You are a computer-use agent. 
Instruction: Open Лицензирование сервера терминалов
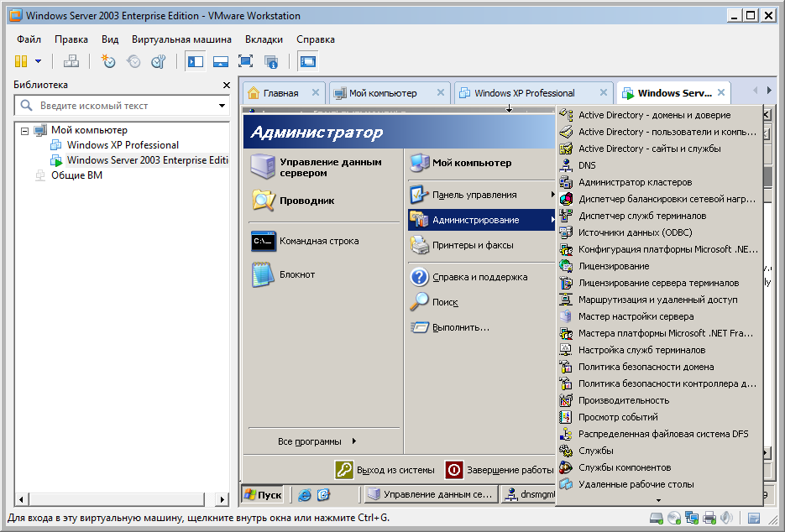(x=659, y=283)
